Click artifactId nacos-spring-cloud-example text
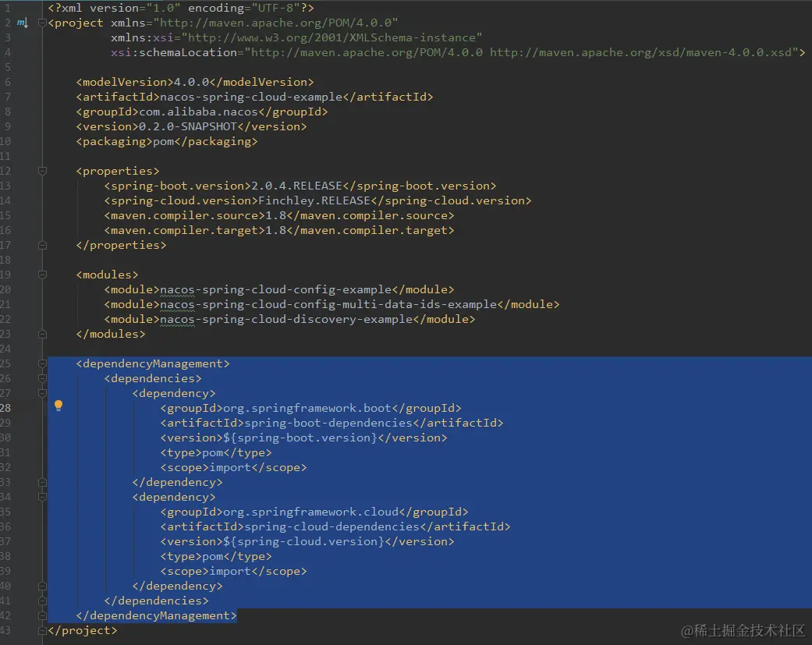Image resolution: width=812 pixels, height=645 pixels. pos(250,97)
